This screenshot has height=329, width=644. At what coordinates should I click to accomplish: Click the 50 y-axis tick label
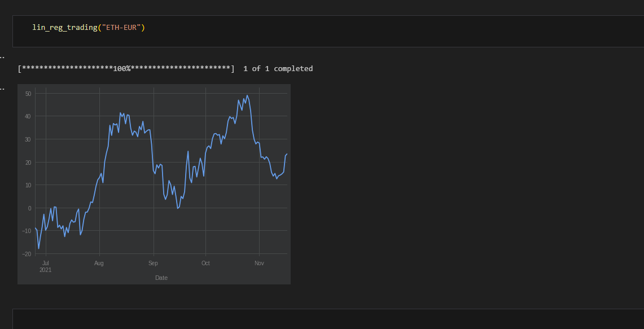pyautogui.click(x=28, y=94)
